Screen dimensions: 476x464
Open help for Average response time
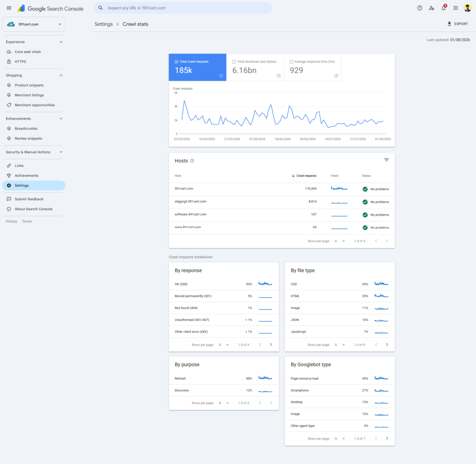pos(336,76)
